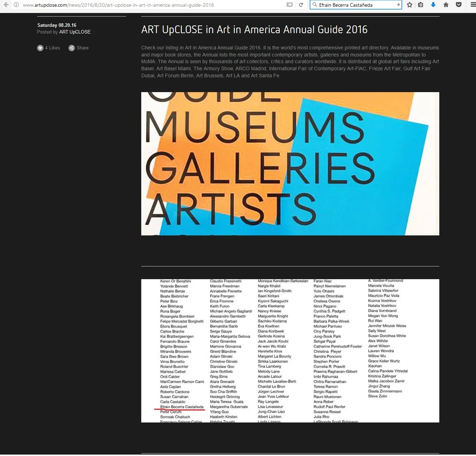476x456 pixels.
Task: Click the Share icon
Action: pyautogui.click(x=72, y=48)
